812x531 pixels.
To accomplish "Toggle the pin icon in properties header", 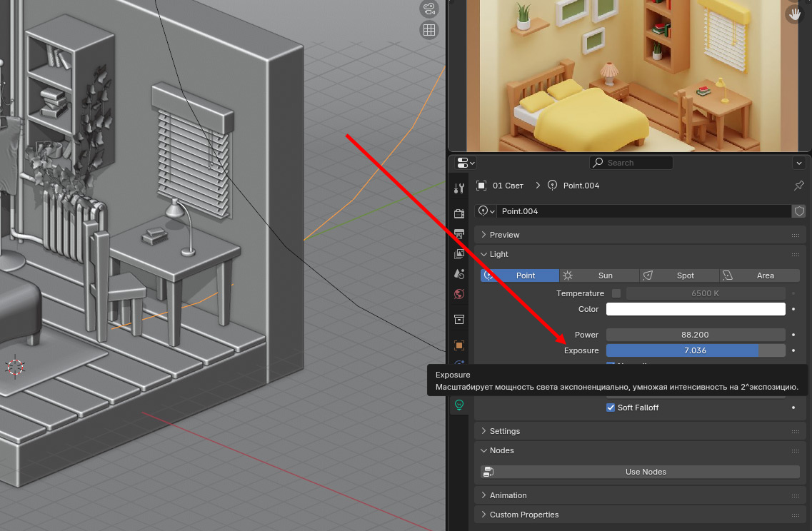I will click(x=799, y=186).
